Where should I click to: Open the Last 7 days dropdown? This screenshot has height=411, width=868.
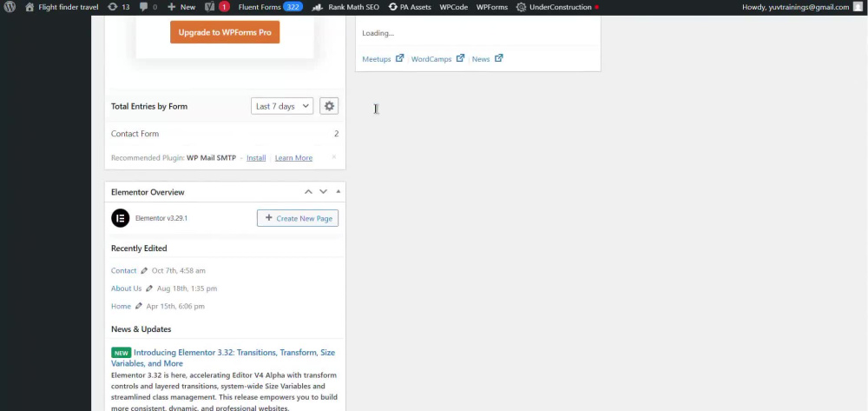coord(282,106)
